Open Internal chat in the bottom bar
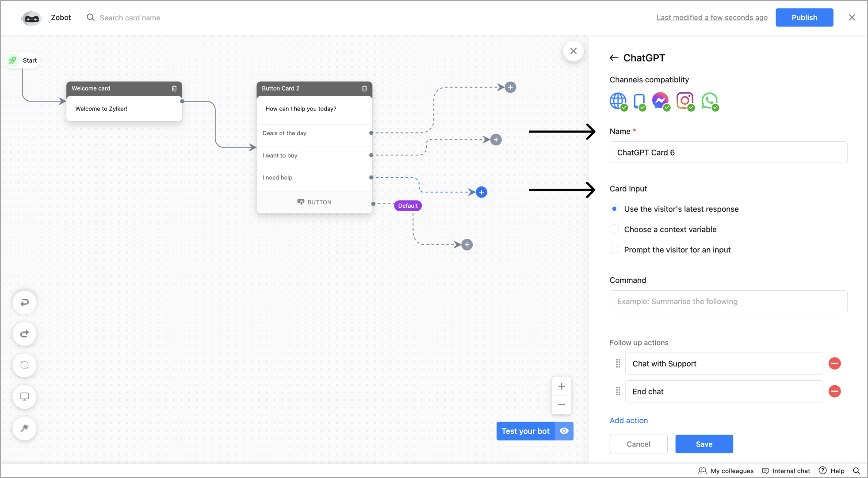 (x=786, y=471)
